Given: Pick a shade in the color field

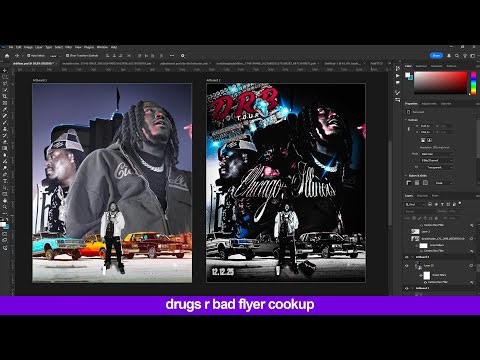Looking at the screenshot, I should tap(441, 82).
